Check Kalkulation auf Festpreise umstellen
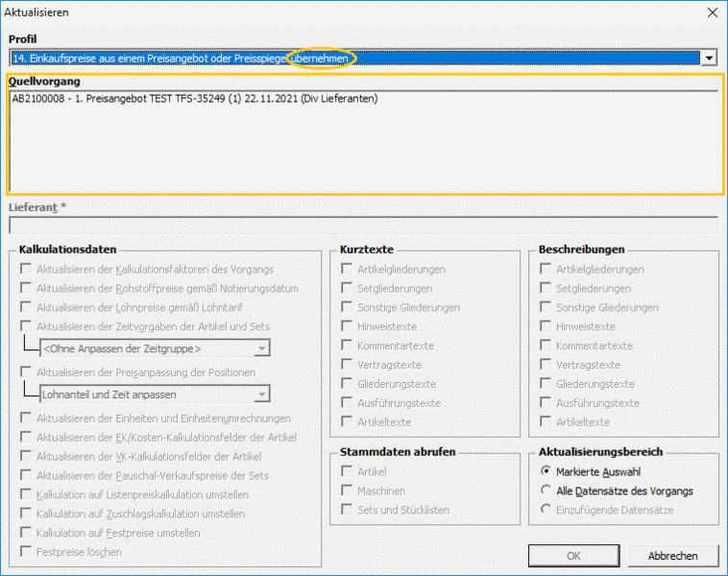The height and width of the screenshot is (576, 728). 26,532
